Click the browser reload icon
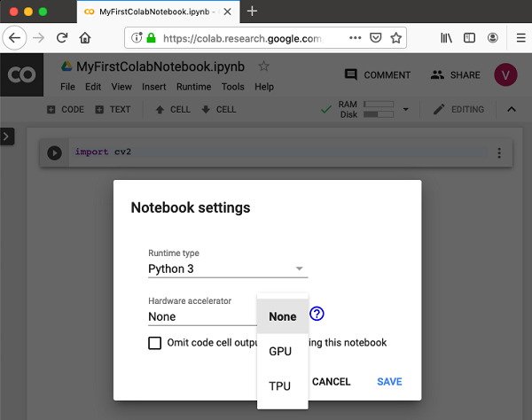The height and width of the screenshot is (420, 532). (62, 38)
